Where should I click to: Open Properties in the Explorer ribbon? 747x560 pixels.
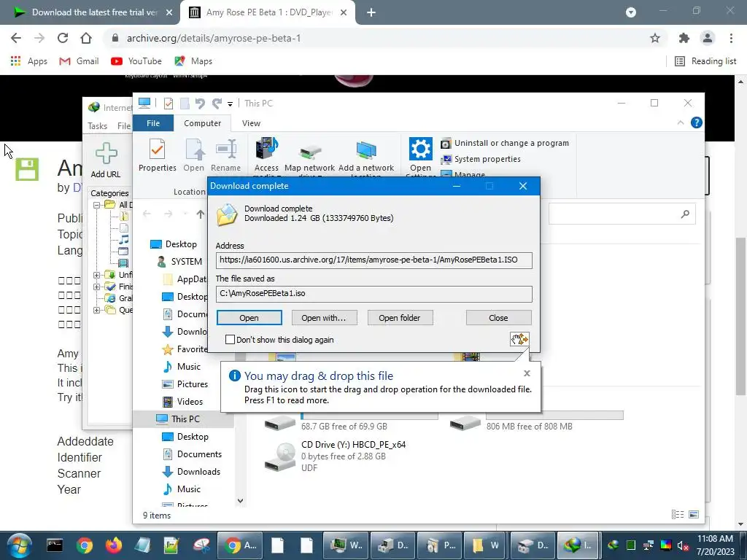point(158,155)
